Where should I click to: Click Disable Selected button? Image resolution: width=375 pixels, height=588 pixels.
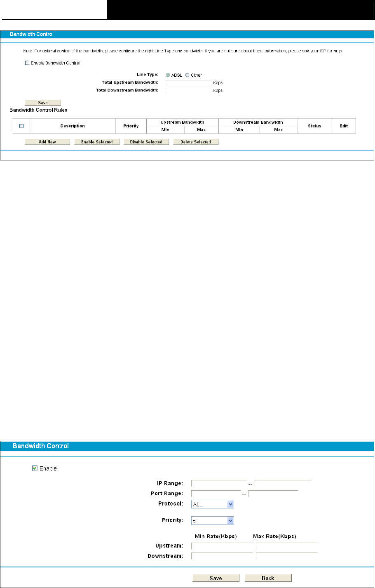pyautogui.click(x=146, y=142)
